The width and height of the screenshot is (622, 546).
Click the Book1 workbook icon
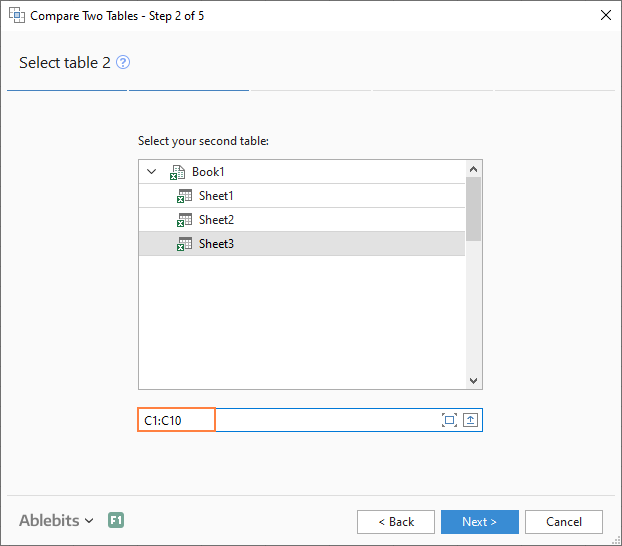178,172
